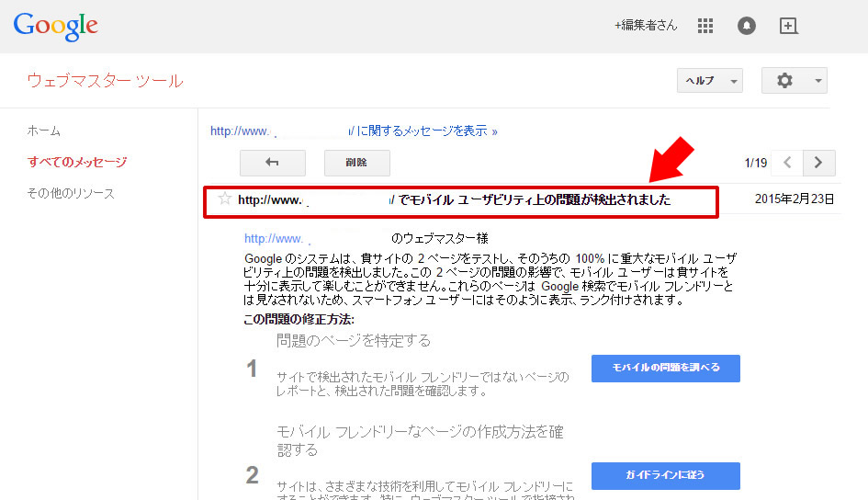The width and height of the screenshot is (868, 500).
Task: Click the back arrow button
Action: pyautogui.click(x=273, y=163)
